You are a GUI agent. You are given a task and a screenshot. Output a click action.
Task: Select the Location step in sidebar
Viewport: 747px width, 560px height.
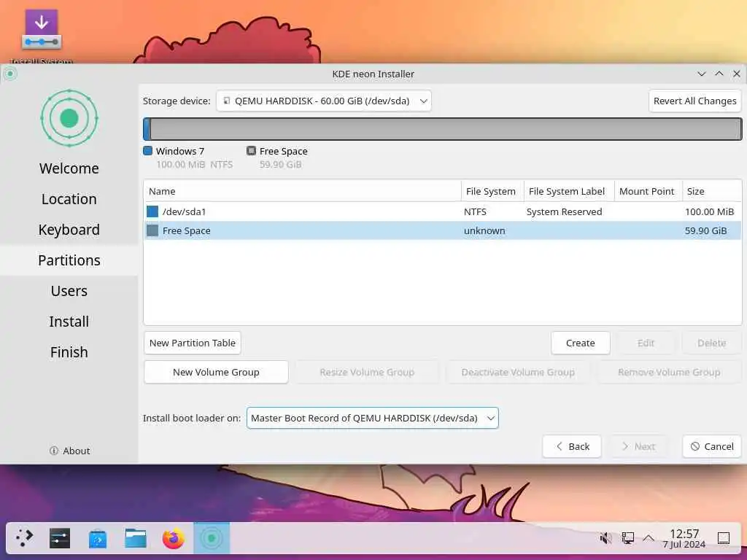[x=69, y=199]
